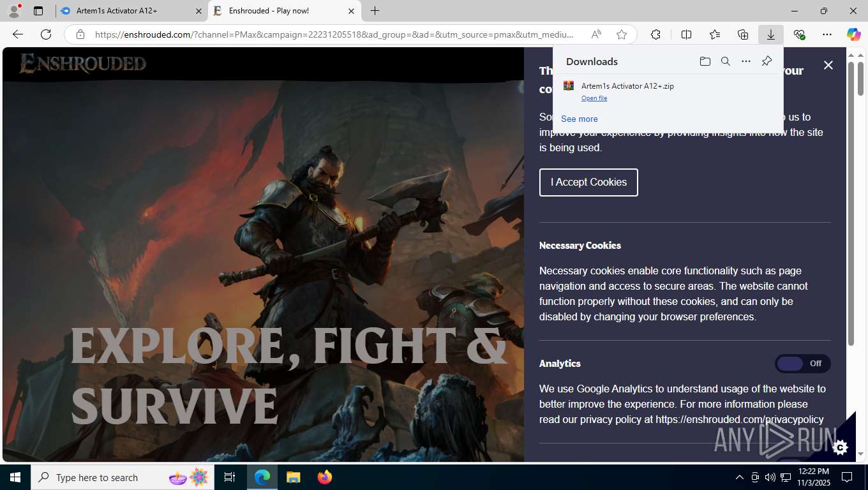Toggle the Downloads toolbar button
Screen dimensions: 868x490
click(x=771, y=34)
